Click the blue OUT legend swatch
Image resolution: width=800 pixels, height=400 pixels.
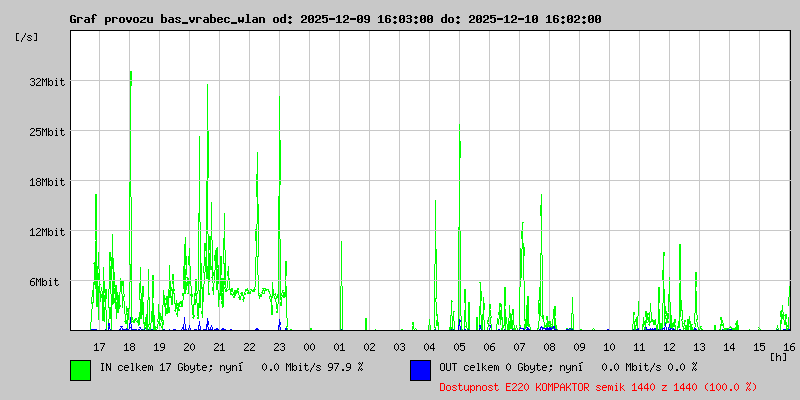point(420,370)
